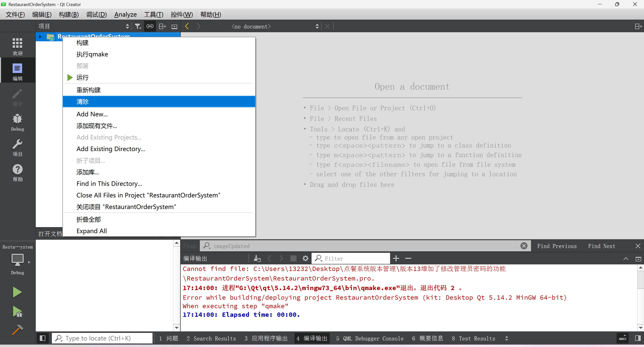
Task: Toggle progress details icon in status bar
Action: pyautogui.click(x=623, y=338)
